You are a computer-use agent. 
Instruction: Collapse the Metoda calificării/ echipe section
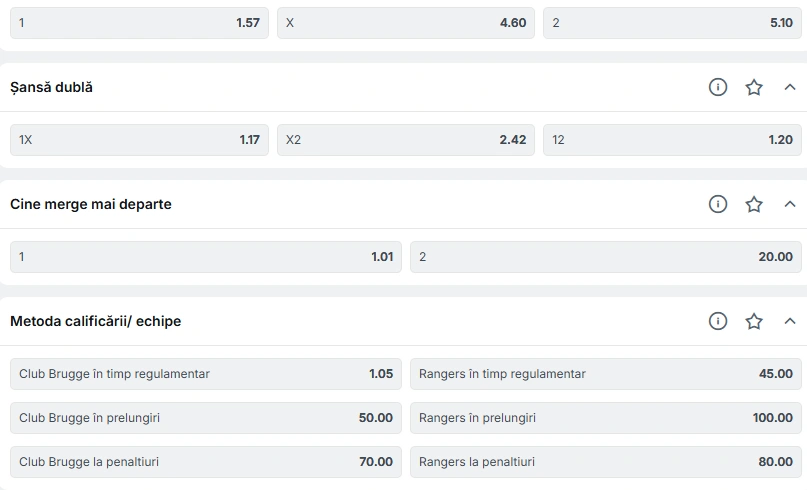[x=790, y=321]
